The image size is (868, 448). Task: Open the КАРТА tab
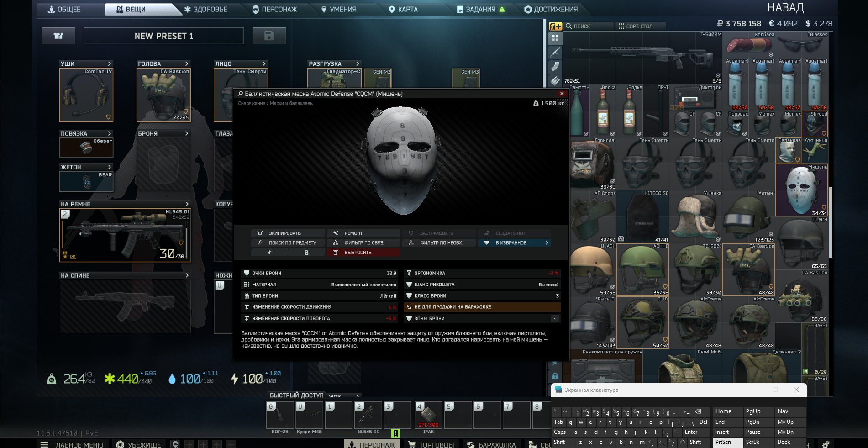403,9
